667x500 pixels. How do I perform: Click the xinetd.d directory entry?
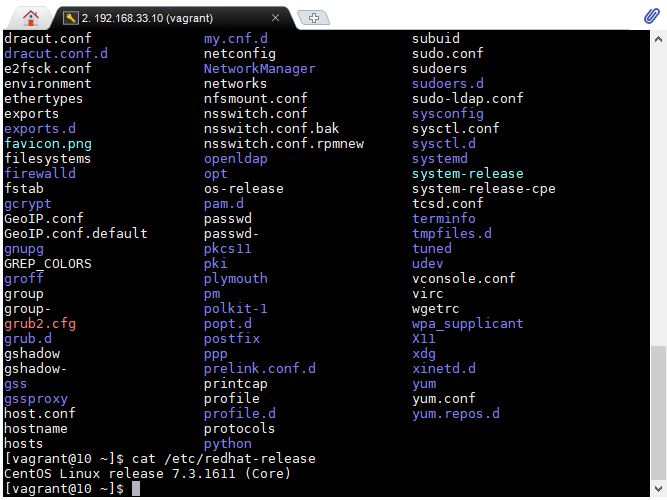(444, 369)
